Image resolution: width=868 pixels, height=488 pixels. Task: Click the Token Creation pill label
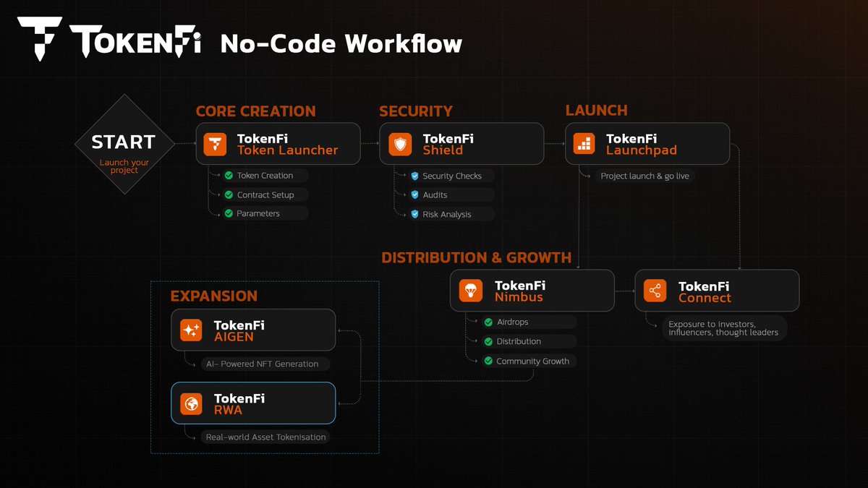(x=265, y=176)
